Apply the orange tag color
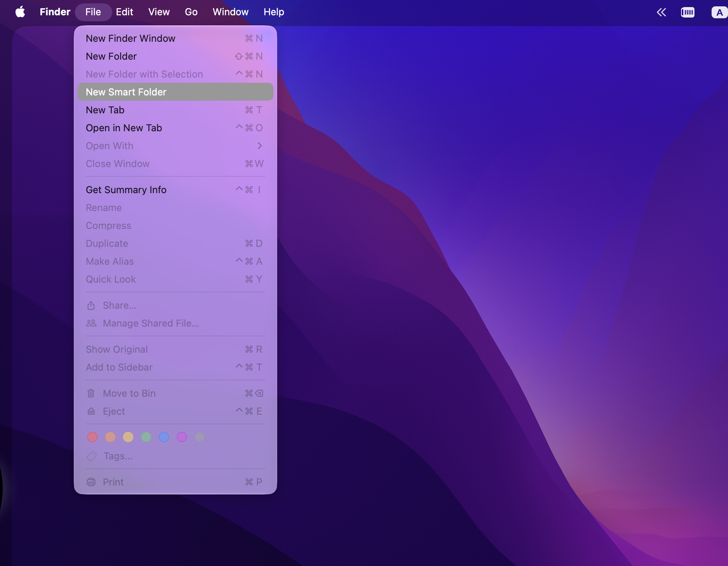728x566 pixels. [110, 437]
